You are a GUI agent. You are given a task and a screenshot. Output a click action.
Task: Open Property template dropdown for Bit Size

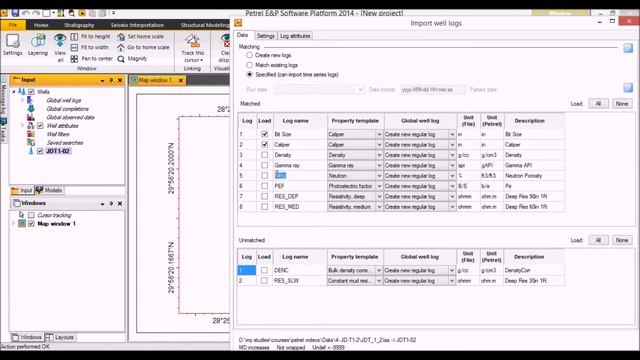(x=379, y=134)
